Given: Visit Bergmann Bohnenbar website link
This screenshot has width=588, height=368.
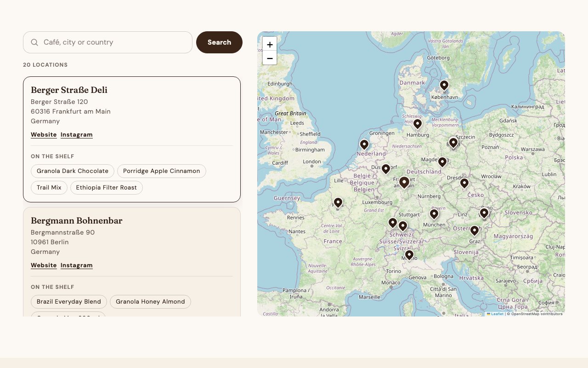Looking at the screenshot, I should (44, 265).
